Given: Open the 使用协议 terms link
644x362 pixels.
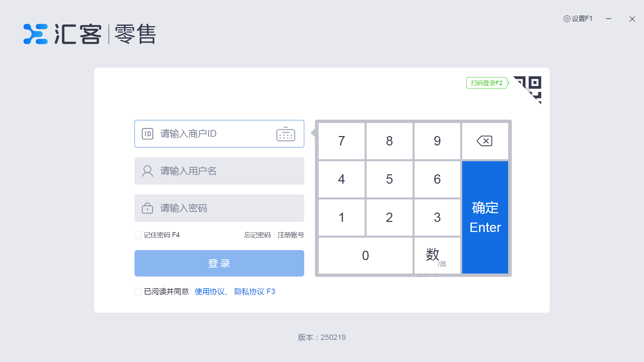Looking at the screenshot, I should (x=210, y=292).
